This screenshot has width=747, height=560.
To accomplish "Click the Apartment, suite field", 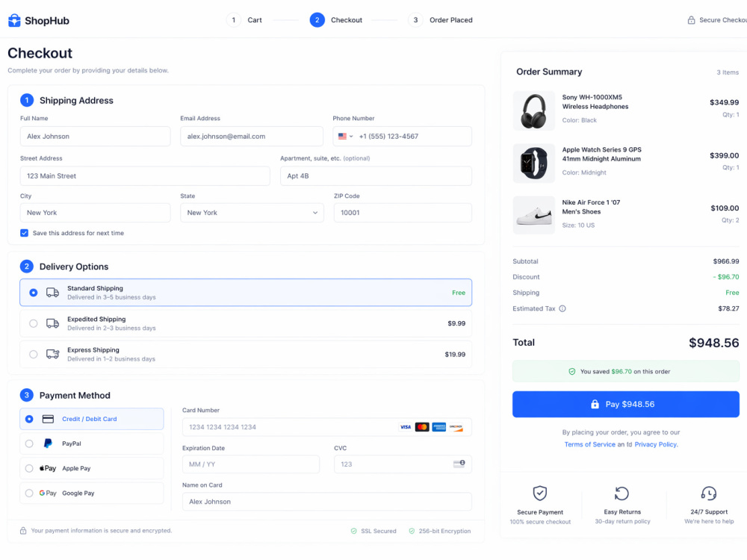I will (x=376, y=175).
